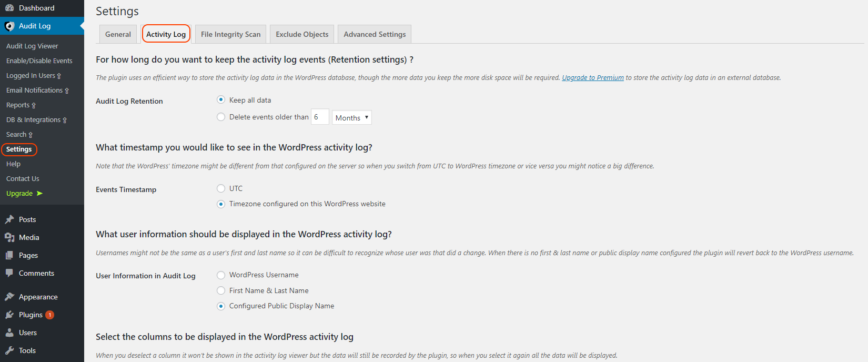Click the lock icon beside Search
The width and height of the screenshot is (868, 362).
[x=31, y=135]
